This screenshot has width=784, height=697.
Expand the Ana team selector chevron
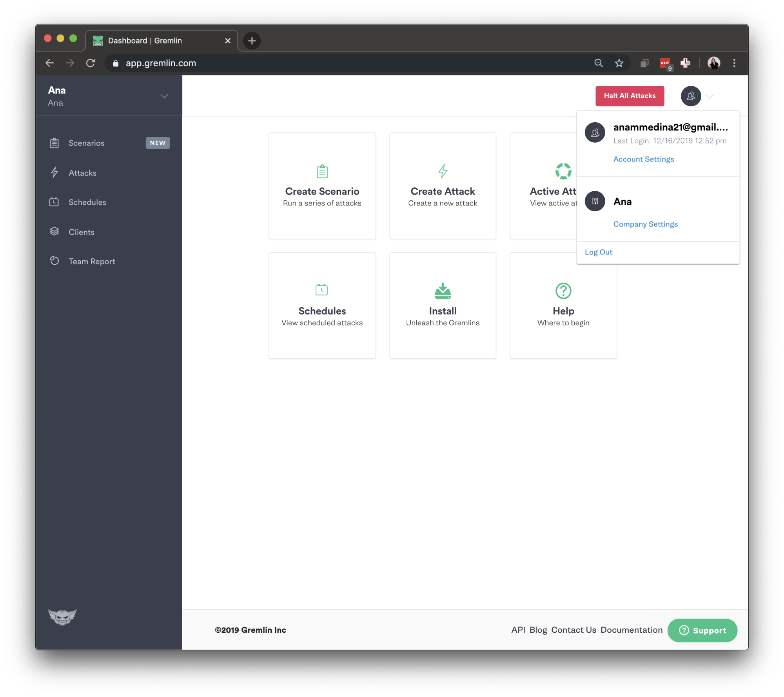164,96
